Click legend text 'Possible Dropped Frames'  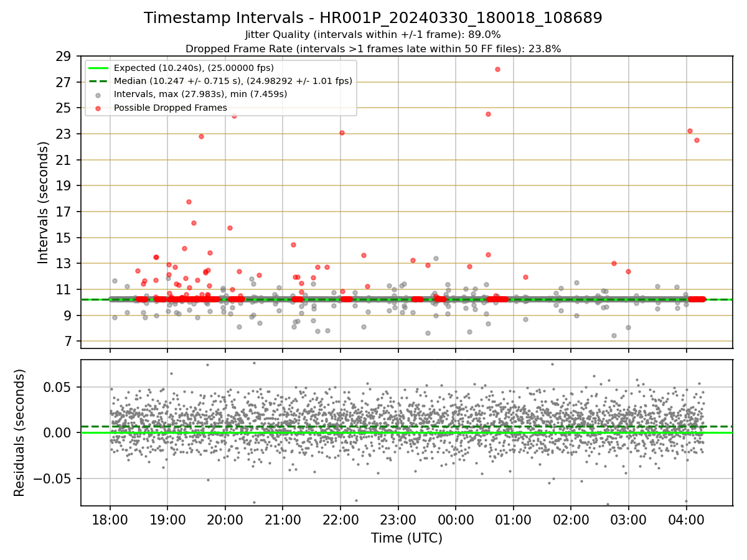(170, 108)
